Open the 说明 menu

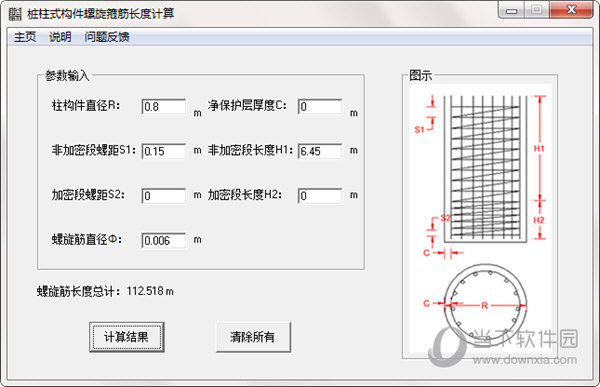click(60, 37)
